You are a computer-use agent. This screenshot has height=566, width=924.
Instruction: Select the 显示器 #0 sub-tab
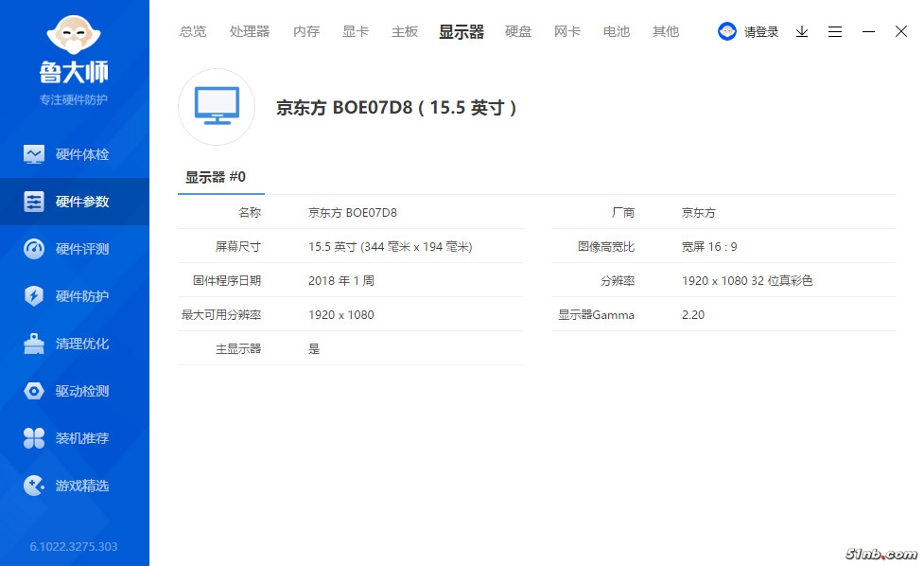tap(216, 177)
